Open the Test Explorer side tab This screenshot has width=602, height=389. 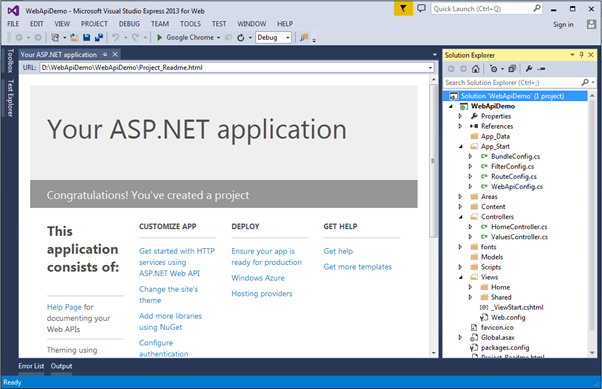pos(10,98)
